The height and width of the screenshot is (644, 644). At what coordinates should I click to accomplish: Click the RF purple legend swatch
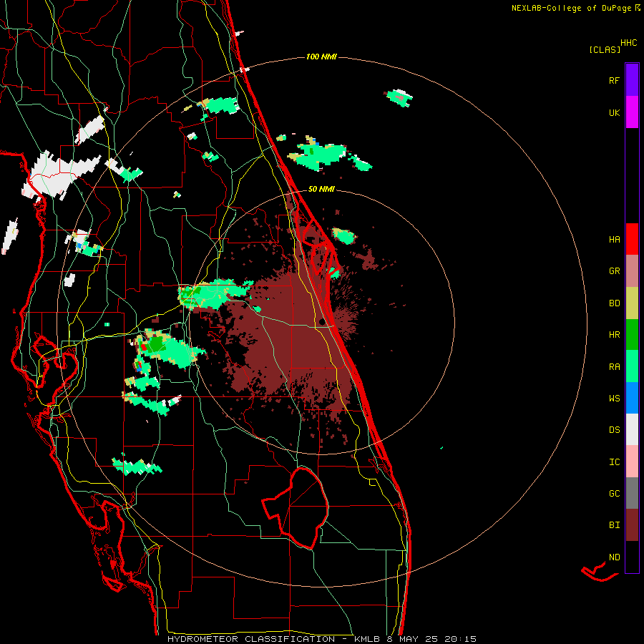(x=632, y=80)
